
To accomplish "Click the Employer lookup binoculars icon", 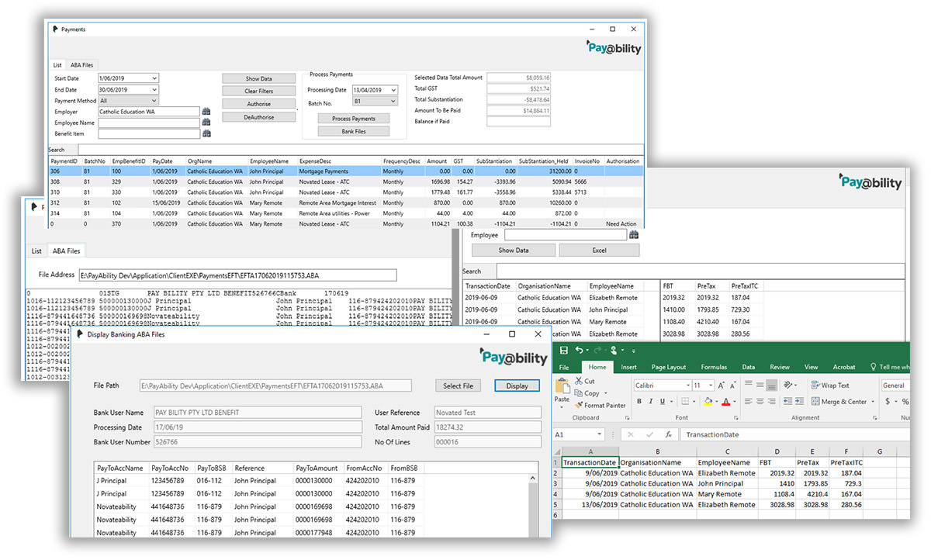I will pyautogui.click(x=206, y=112).
